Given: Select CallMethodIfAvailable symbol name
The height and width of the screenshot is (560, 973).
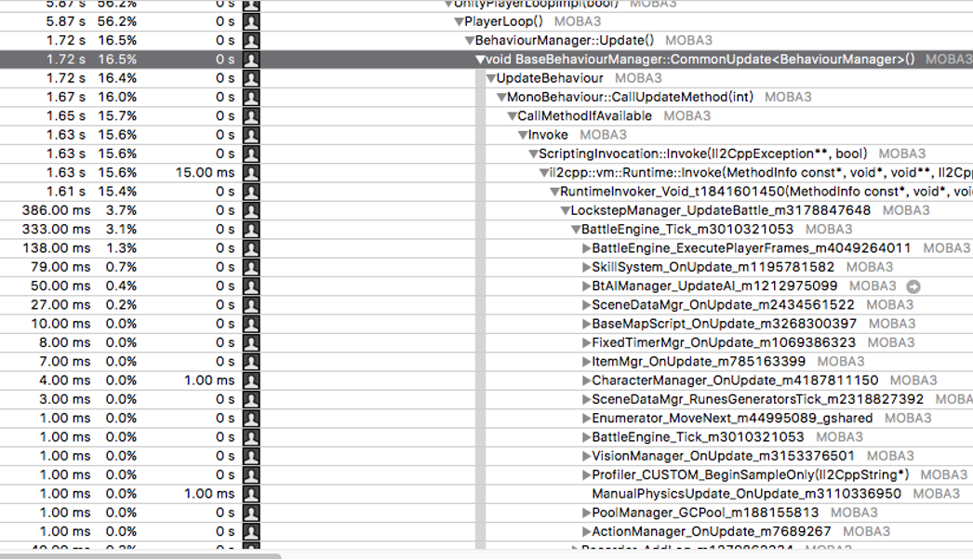Looking at the screenshot, I should coord(584,116).
